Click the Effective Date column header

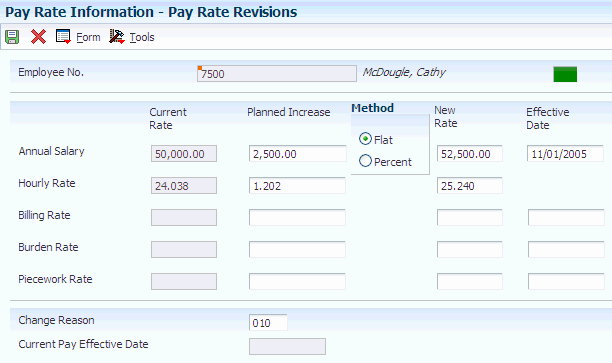(548, 119)
